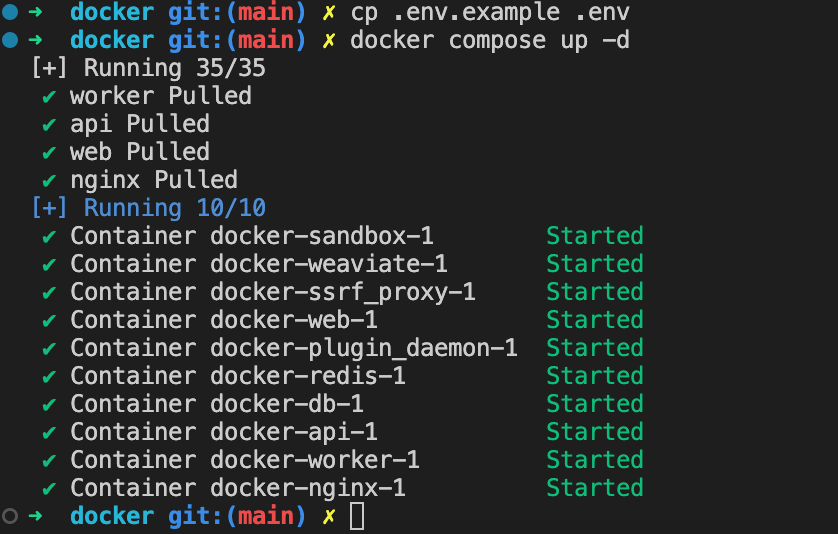Click the "cp .env.example .env" command text

pos(490,13)
